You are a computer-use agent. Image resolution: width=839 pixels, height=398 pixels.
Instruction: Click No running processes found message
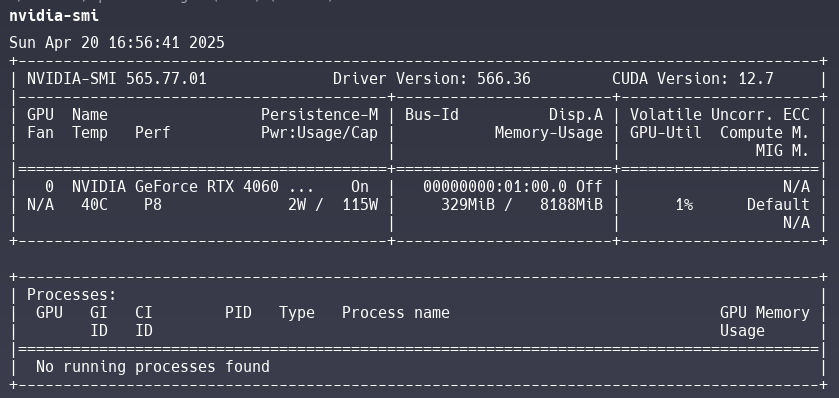[153, 367]
